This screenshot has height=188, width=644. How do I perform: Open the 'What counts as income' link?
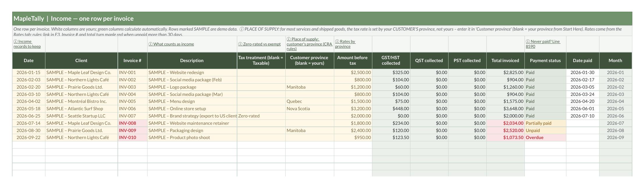[x=171, y=44]
